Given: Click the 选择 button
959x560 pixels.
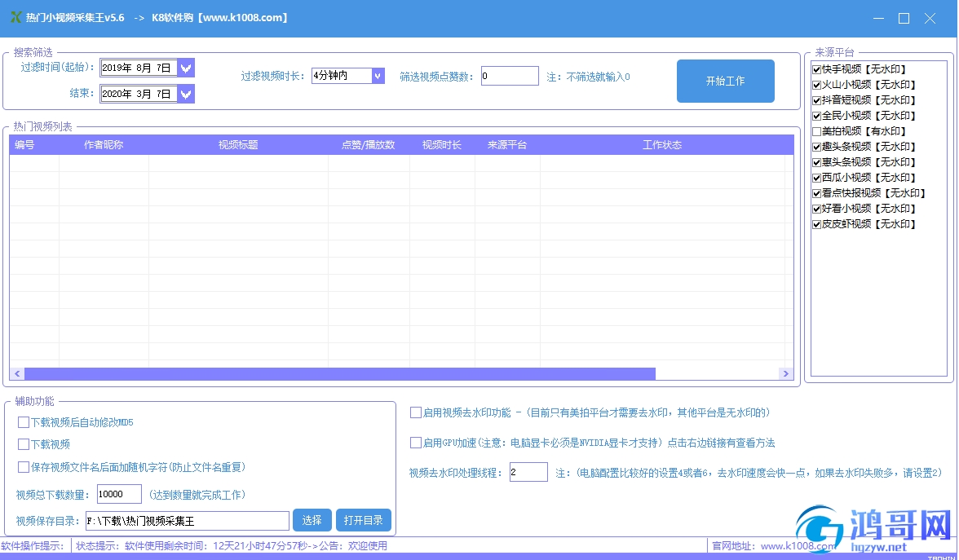Looking at the screenshot, I should [x=312, y=520].
